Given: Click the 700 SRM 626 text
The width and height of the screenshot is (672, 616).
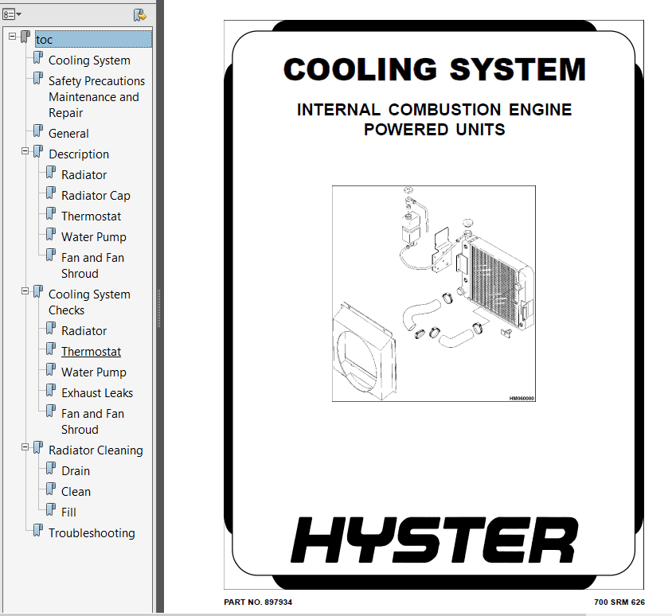Looking at the screenshot, I should click(619, 602).
